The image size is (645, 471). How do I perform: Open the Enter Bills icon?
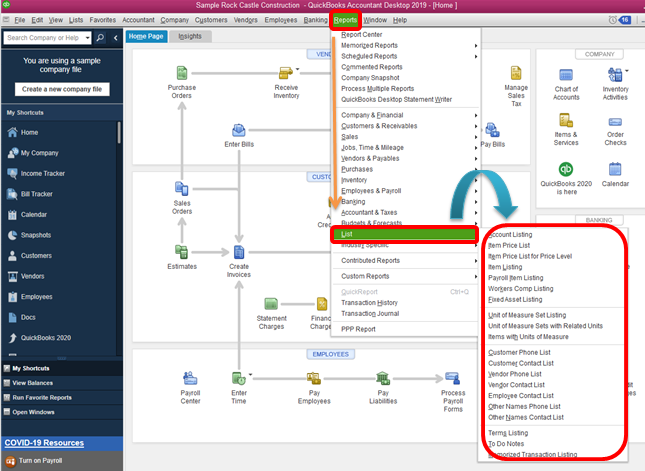tap(239, 130)
